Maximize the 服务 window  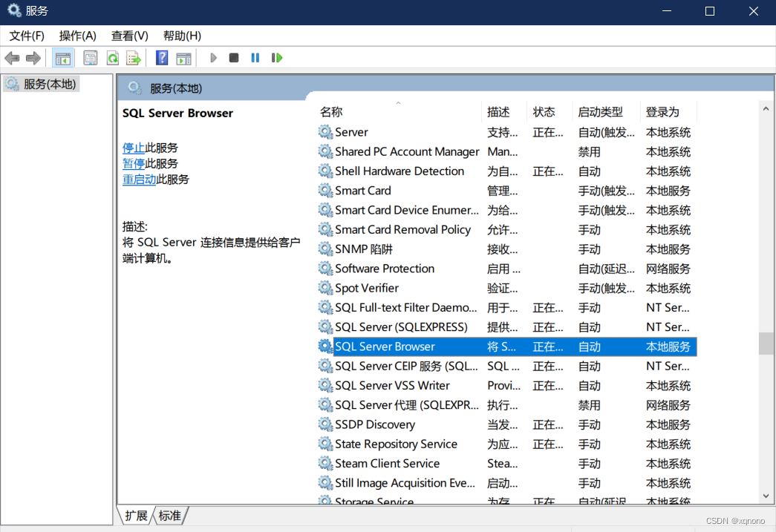710,11
